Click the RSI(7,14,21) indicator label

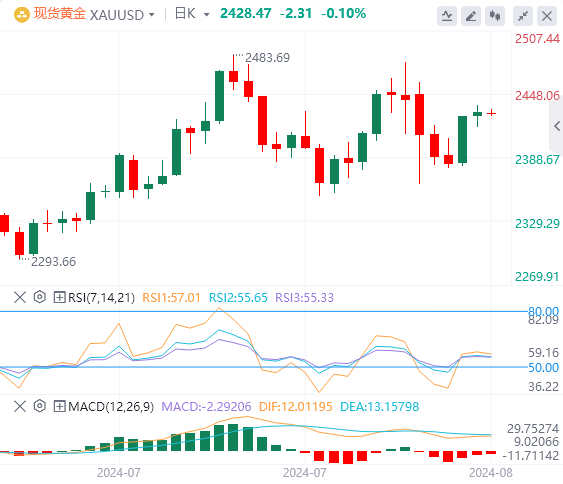pos(101,298)
